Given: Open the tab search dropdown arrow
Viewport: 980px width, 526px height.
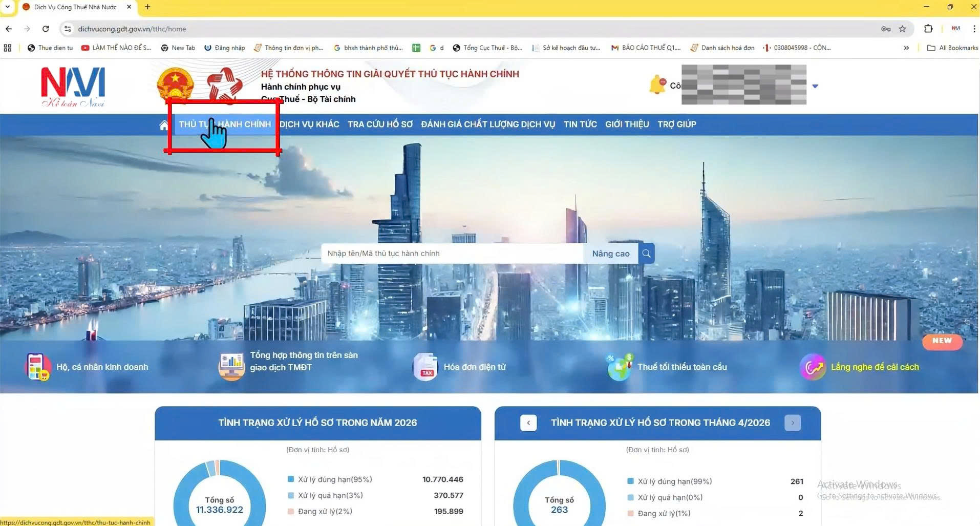Looking at the screenshot, I should (7, 7).
